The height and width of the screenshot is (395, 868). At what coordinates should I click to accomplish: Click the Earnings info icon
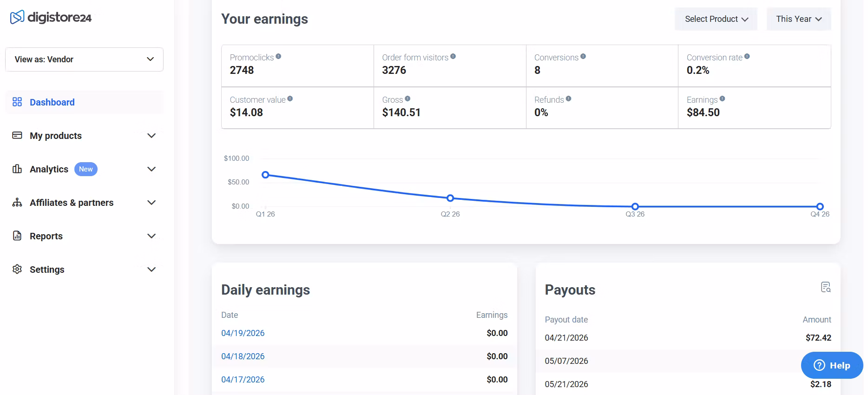click(722, 99)
